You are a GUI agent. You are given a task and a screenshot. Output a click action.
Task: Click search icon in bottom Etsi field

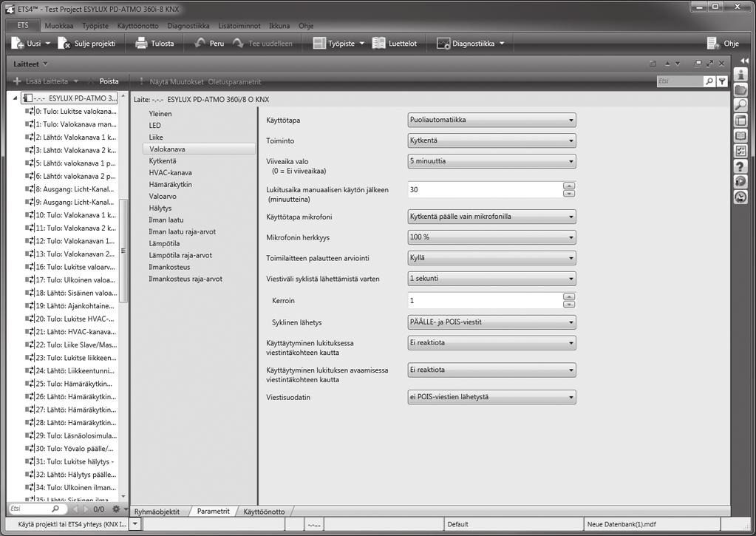[x=55, y=509]
